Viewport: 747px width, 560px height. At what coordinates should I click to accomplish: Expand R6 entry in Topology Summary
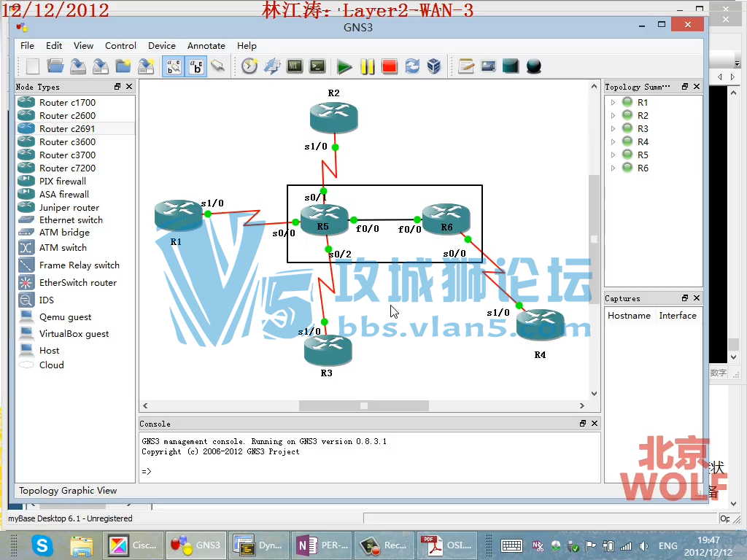pos(614,168)
